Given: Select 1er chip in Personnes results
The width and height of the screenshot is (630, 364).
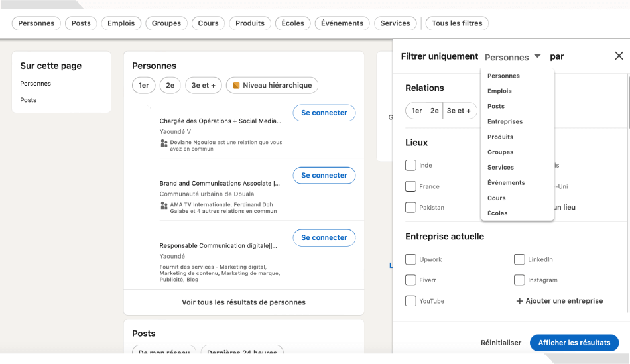Looking at the screenshot, I should [143, 85].
